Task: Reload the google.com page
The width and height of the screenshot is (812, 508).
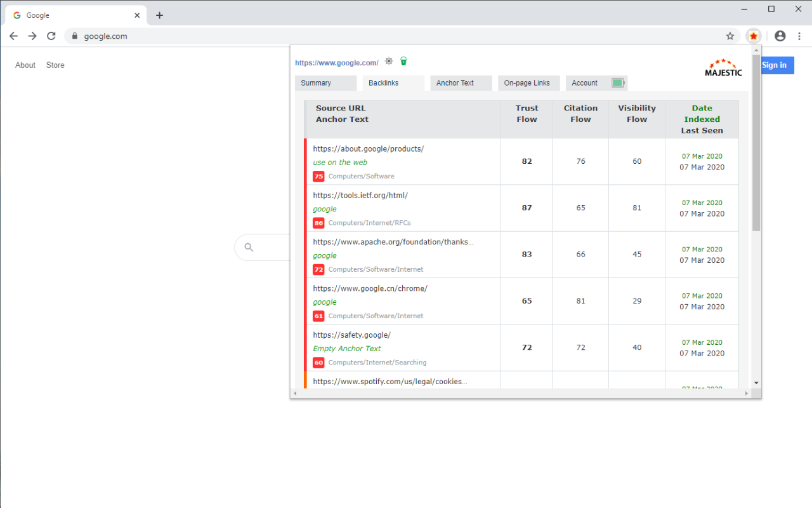Action: click(x=51, y=36)
